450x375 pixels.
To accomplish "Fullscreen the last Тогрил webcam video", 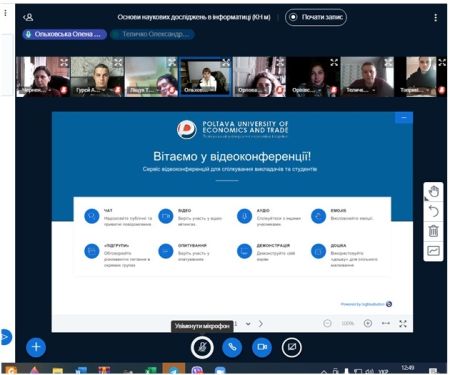I will point(442,62).
